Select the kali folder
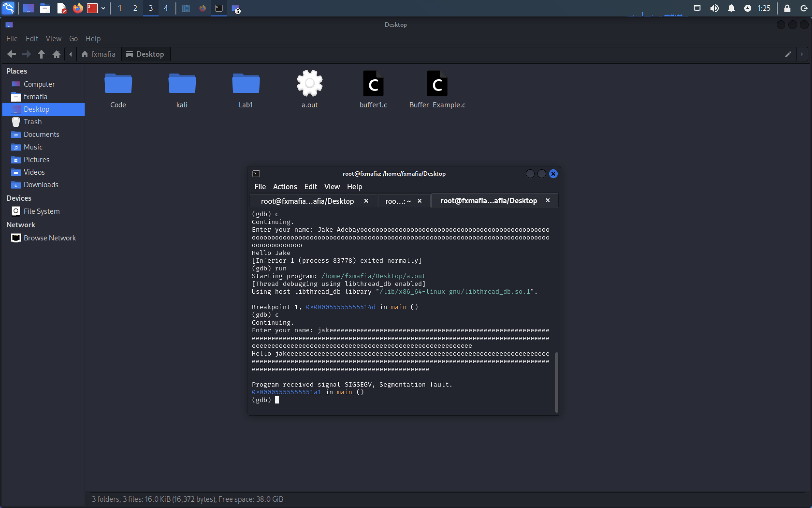Viewport: 812px width, 508px height. click(182, 89)
